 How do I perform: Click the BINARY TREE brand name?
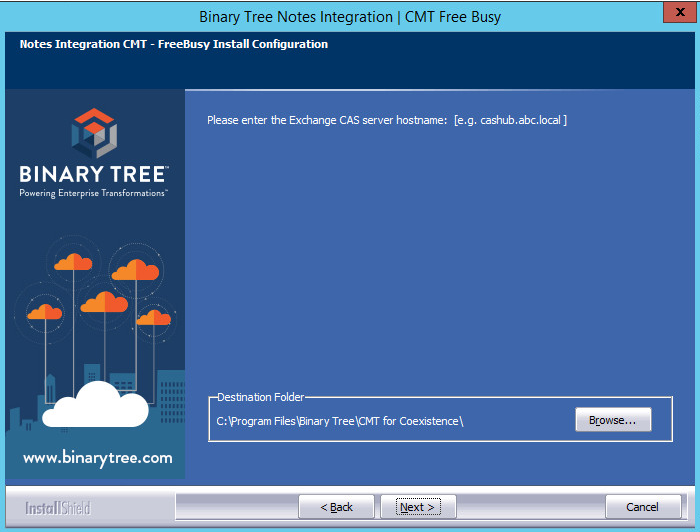[94, 174]
